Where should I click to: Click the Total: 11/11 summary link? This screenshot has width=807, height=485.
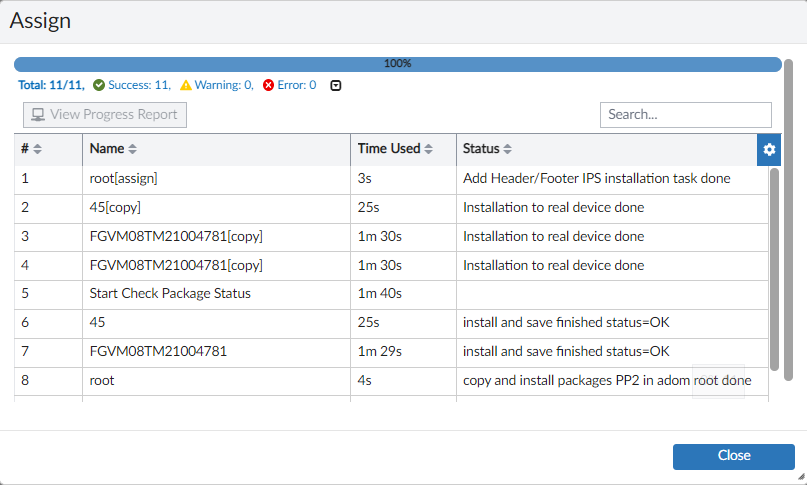click(51, 86)
